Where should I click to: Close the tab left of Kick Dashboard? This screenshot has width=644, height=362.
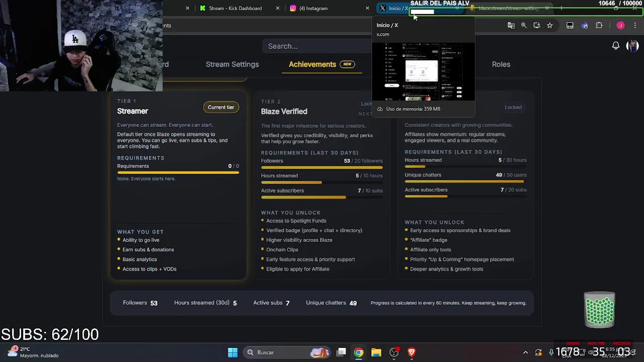coord(187,8)
